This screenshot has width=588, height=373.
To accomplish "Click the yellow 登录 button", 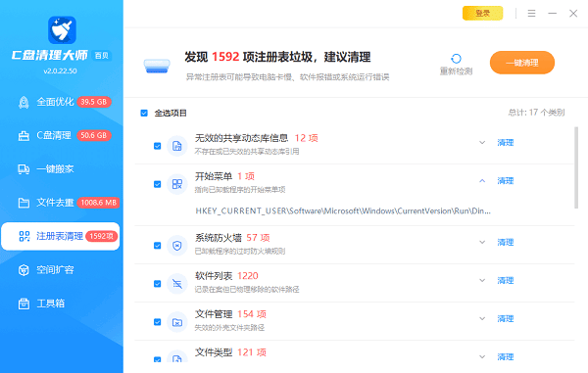I will (x=482, y=14).
